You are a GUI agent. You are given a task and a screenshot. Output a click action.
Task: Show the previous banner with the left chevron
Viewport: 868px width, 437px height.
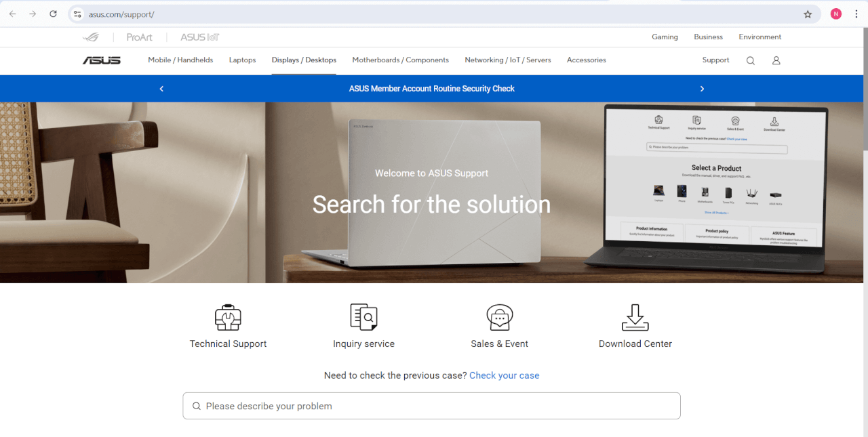pos(161,89)
